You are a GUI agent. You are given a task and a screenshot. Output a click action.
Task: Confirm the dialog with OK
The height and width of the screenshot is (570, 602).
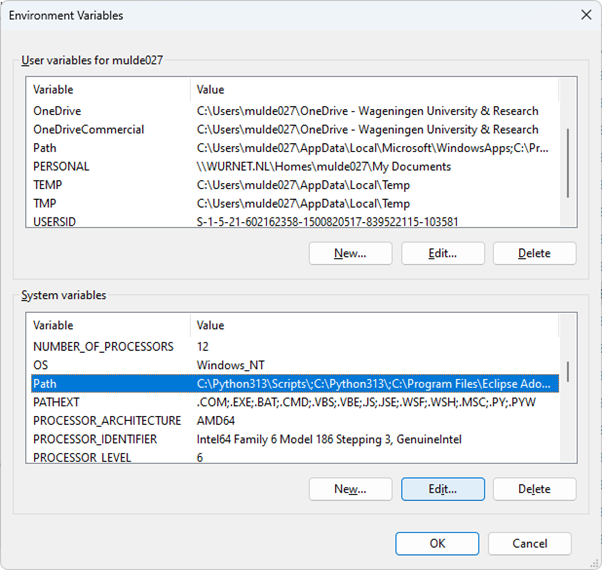(x=437, y=543)
